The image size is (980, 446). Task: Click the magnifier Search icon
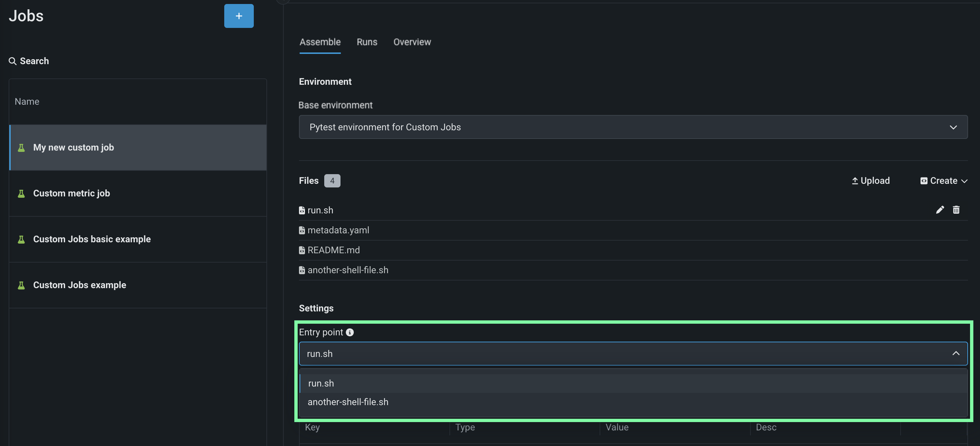pyautogui.click(x=13, y=61)
